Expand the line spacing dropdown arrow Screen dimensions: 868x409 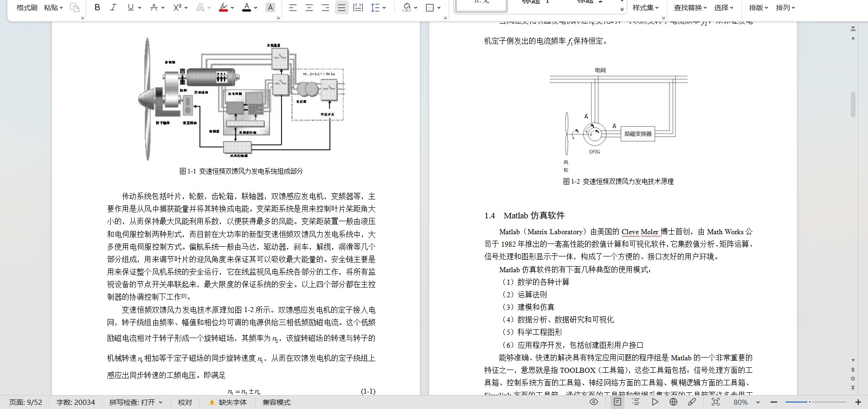[384, 7]
